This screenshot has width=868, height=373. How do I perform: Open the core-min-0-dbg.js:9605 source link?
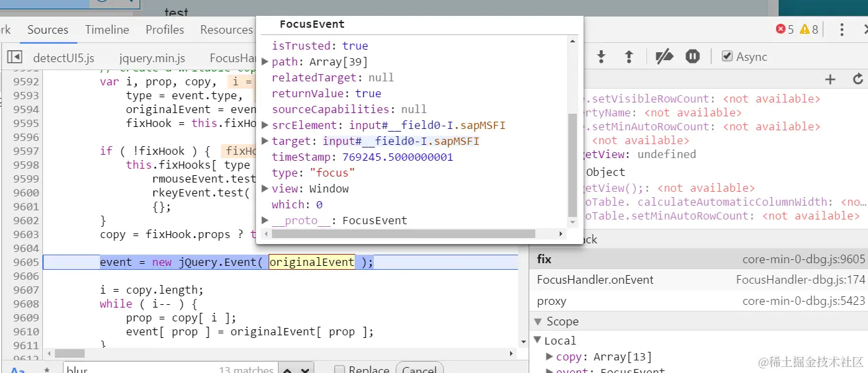pos(803,259)
